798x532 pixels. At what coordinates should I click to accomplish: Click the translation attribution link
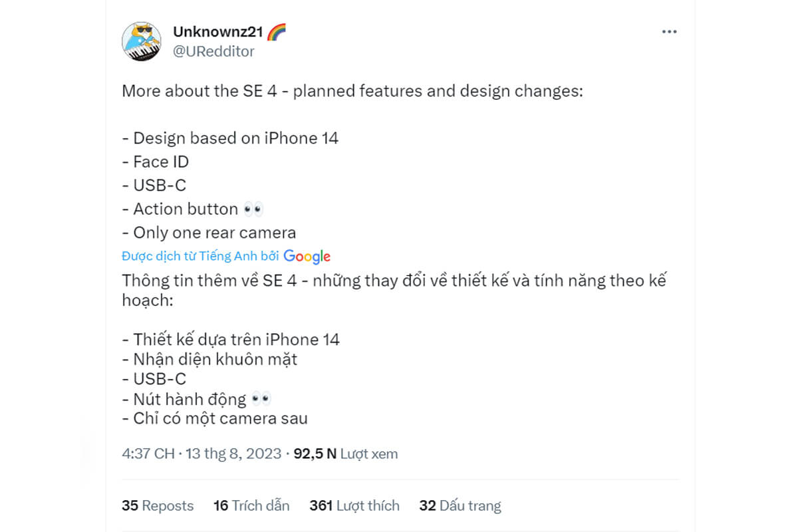click(x=199, y=256)
